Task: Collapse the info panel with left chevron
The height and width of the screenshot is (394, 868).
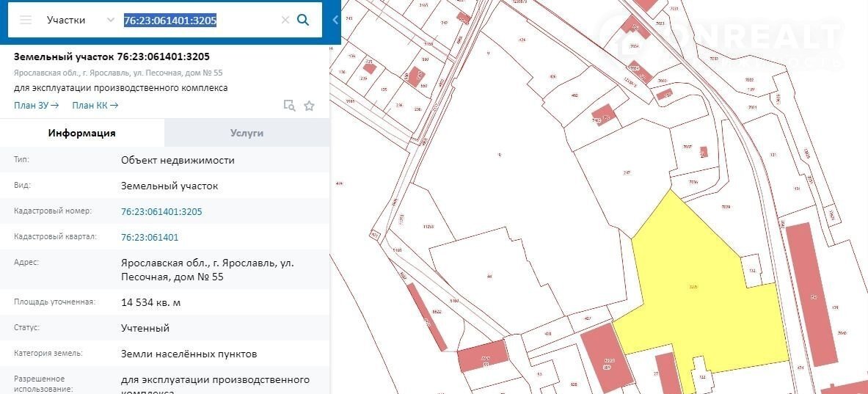Action: [335, 20]
